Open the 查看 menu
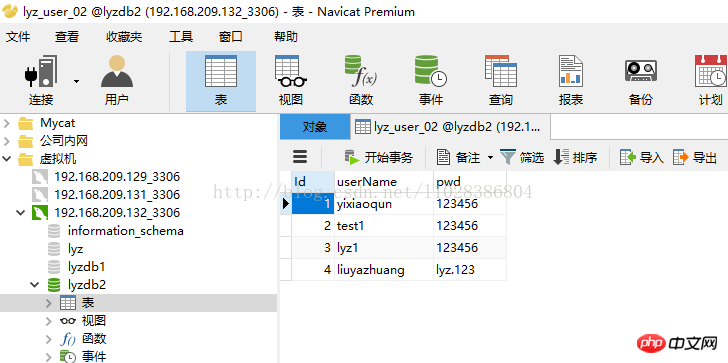 (67, 37)
